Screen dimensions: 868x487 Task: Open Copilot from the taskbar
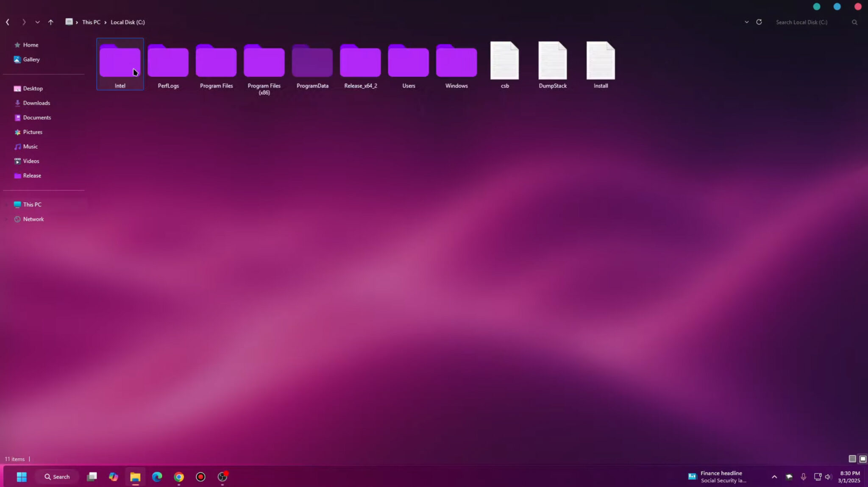(113, 476)
